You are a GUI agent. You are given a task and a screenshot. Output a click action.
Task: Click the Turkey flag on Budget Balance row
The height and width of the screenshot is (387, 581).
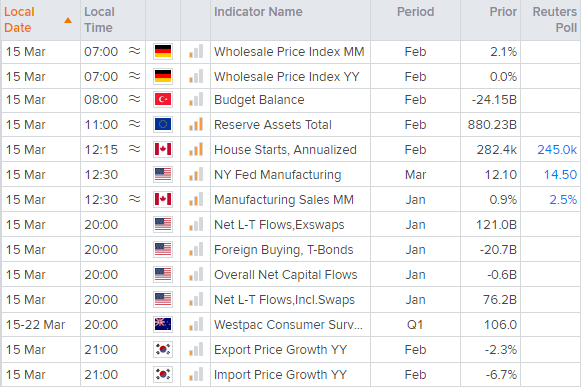(163, 100)
